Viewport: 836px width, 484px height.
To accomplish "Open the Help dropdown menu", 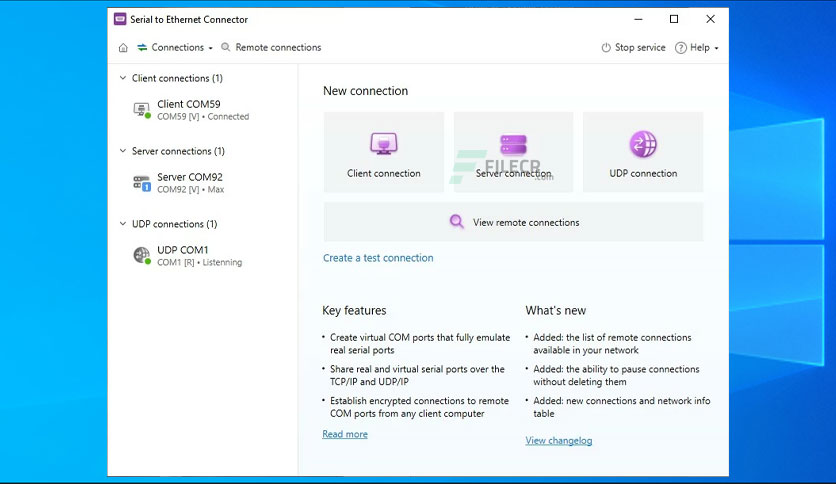I will pyautogui.click(x=697, y=48).
